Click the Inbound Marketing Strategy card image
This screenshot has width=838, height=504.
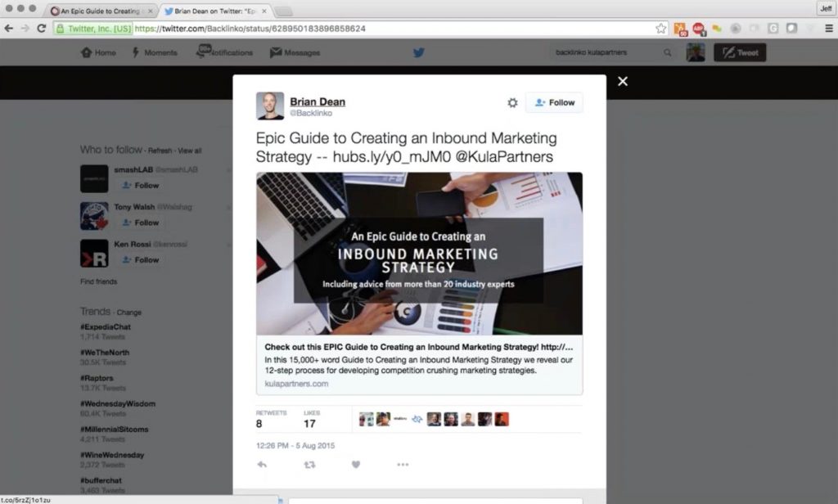tap(420, 254)
